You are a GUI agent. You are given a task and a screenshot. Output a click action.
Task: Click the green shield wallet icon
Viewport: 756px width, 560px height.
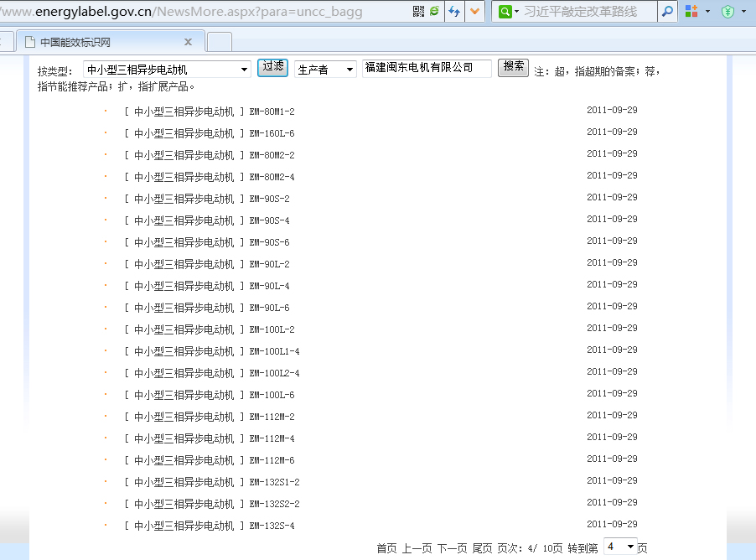728,11
